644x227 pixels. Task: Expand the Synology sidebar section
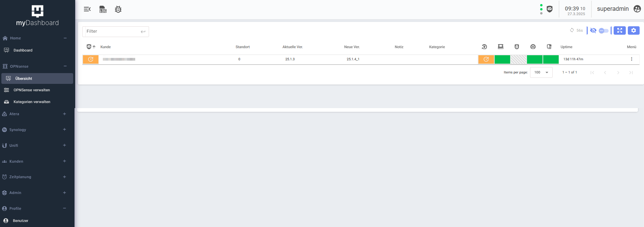pos(64,130)
